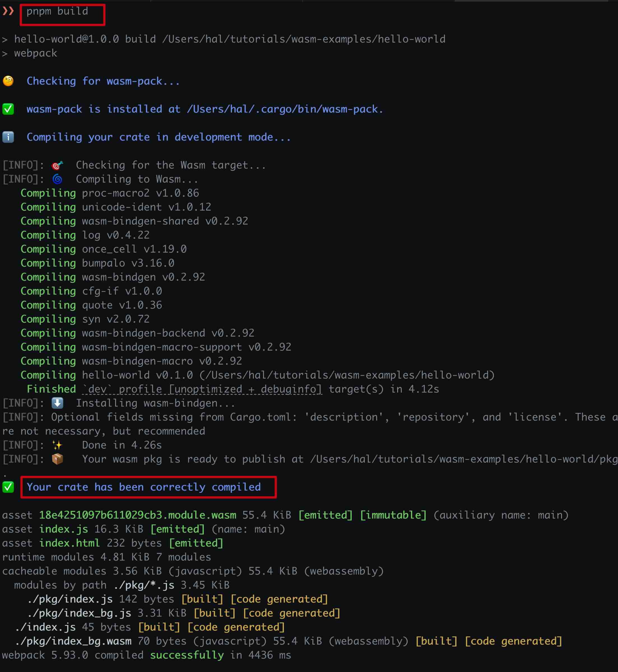Click the [immutable] tag on the wasm asset
The image size is (618, 672).
(x=393, y=515)
